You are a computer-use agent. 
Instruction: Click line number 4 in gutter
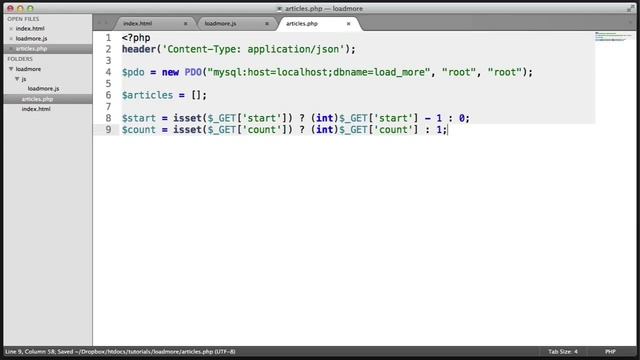point(108,72)
